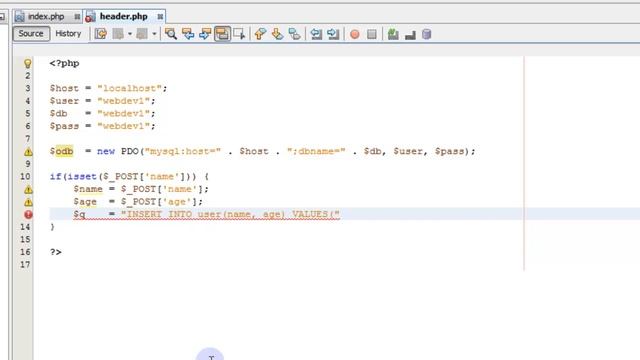The width and height of the screenshot is (640, 360).
Task: Click the "<?php" opening tag
Action: point(64,63)
